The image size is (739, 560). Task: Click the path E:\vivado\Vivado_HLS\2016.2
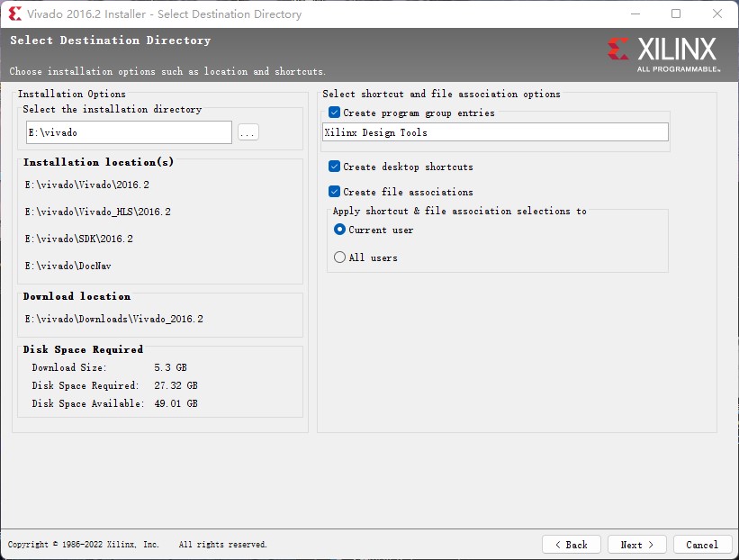point(98,212)
